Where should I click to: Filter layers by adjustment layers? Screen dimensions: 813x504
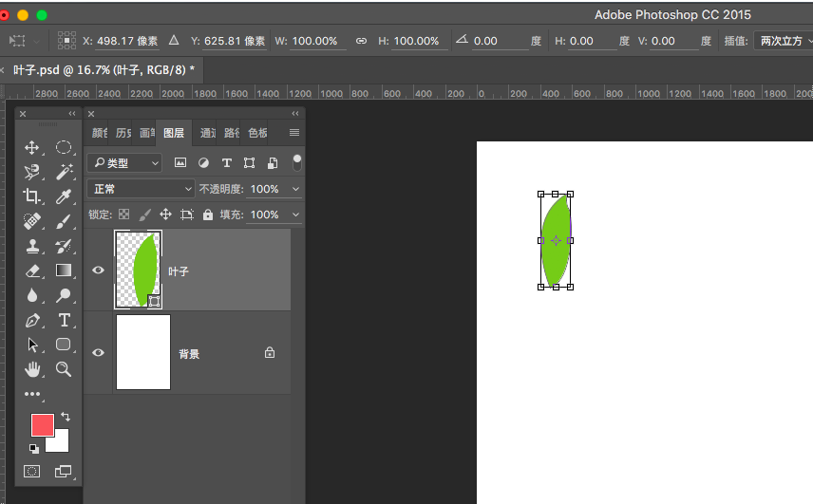click(x=204, y=162)
